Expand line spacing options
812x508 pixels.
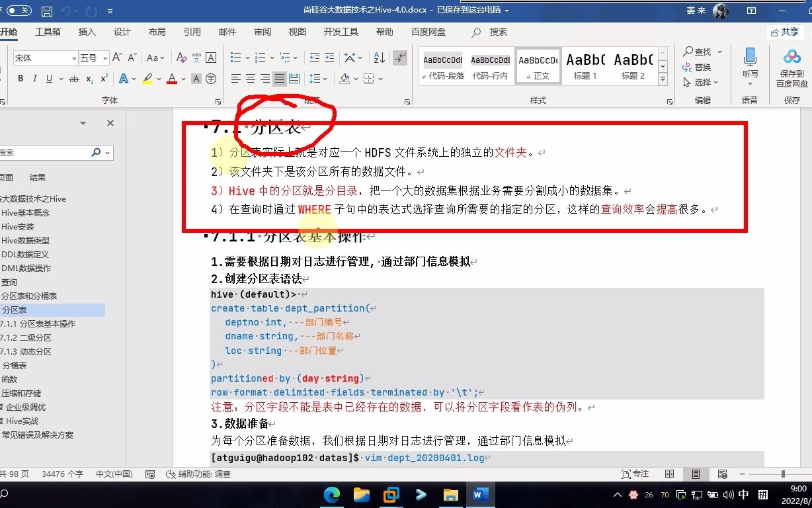[x=319, y=79]
